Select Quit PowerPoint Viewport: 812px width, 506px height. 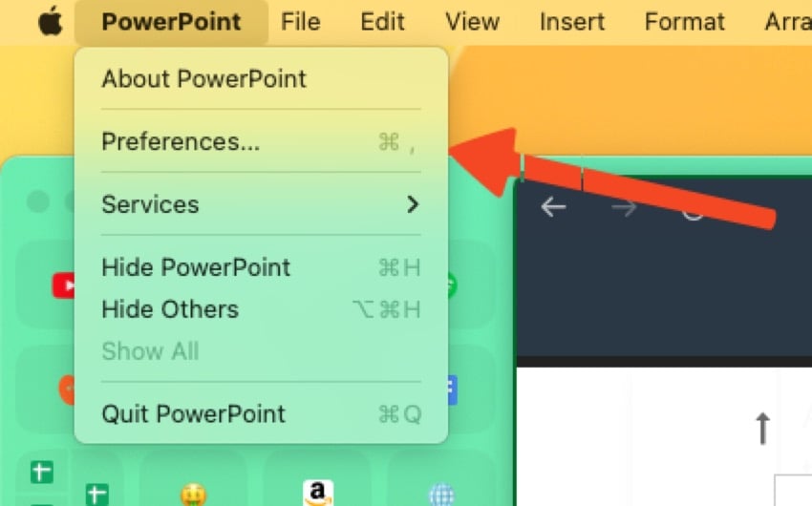click(x=261, y=414)
